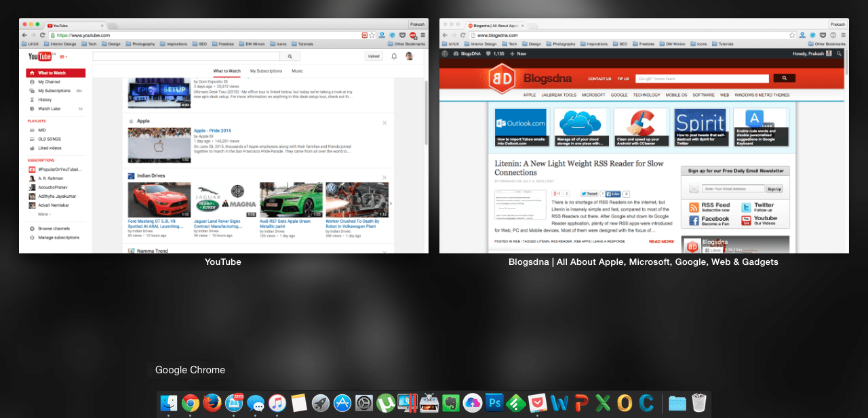Open the Messages app in dock
The height and width of the screenshot is (418, 868).
(256, 403)
